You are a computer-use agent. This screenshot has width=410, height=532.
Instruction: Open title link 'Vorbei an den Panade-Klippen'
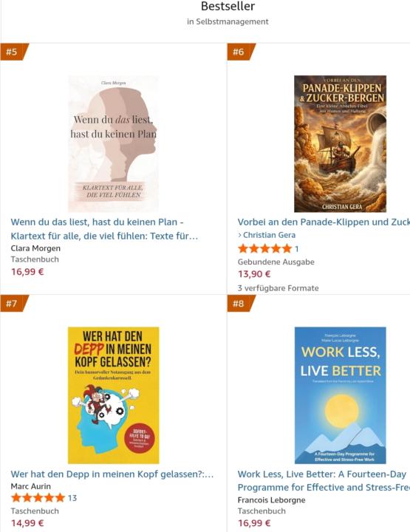324,222
